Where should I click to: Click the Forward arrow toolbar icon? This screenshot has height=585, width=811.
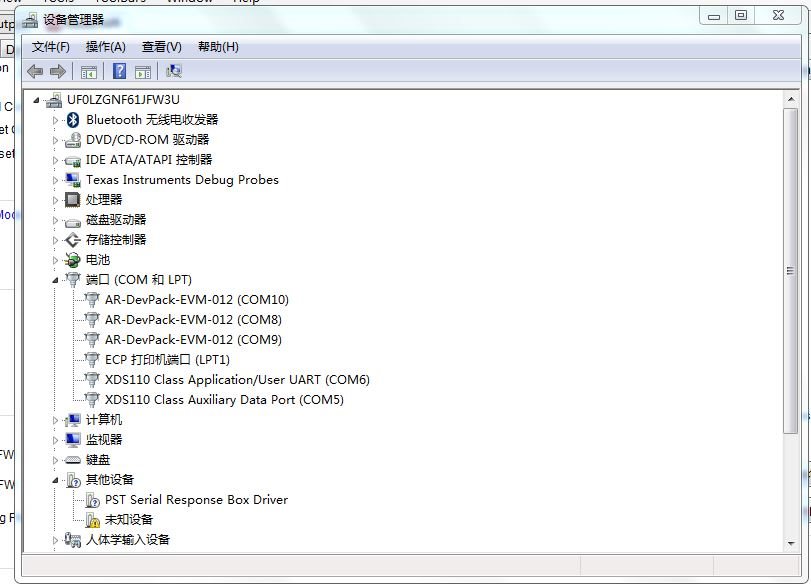[57, 71]
